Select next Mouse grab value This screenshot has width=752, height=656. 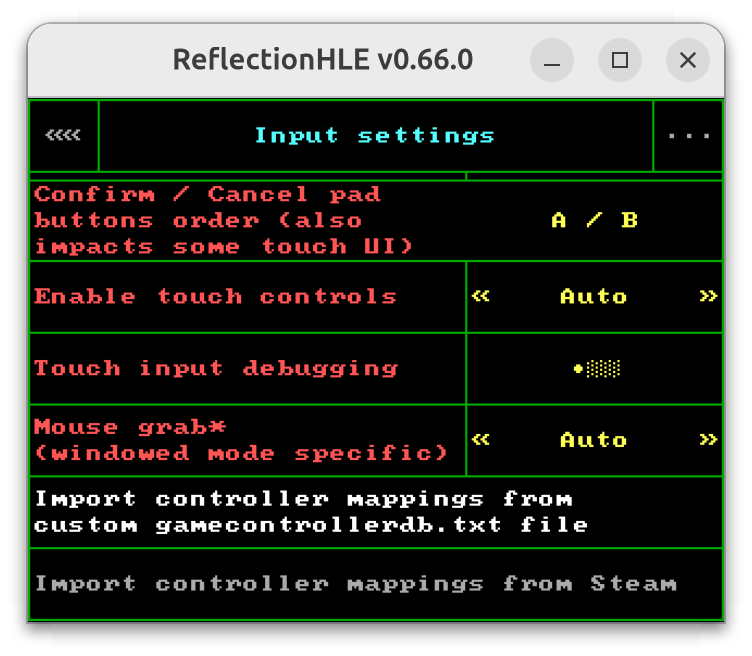point(708,440)
